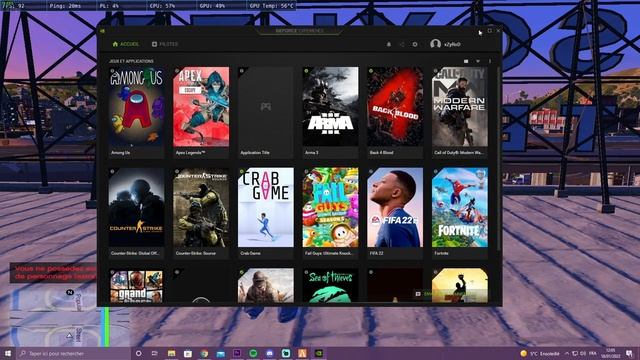Open the settings gear in GeForce Experience

(415, 44)
